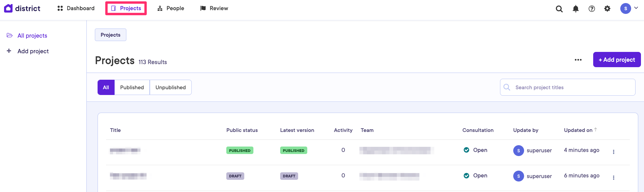Open notifications bell icon
Screen dimensions: 644x192
[575, 9]
